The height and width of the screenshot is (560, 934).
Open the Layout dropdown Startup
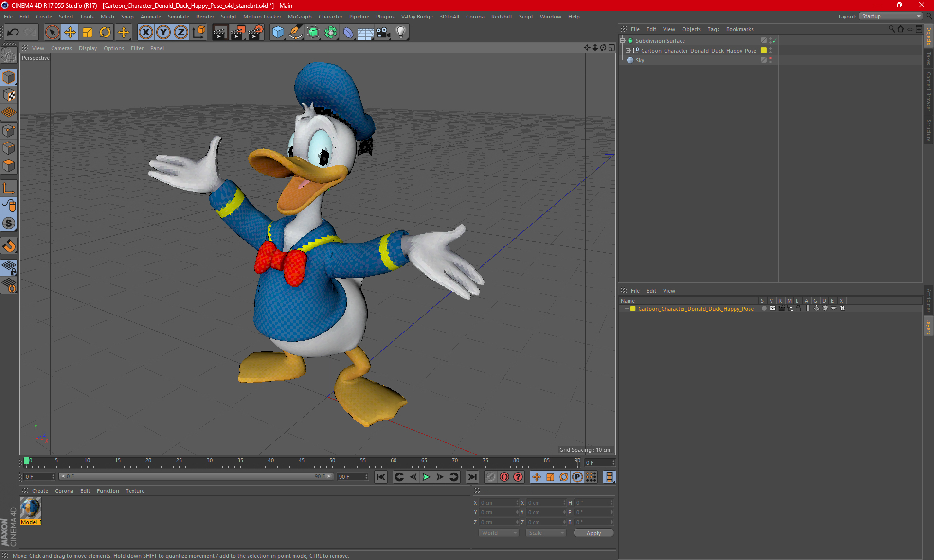[891, 16]
